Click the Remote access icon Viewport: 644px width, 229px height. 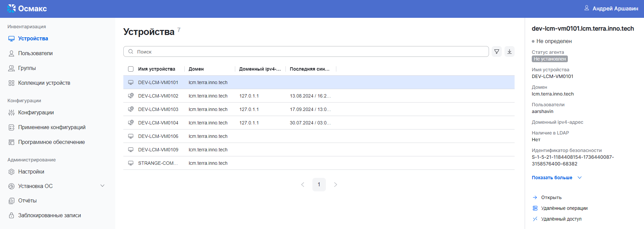535,219
